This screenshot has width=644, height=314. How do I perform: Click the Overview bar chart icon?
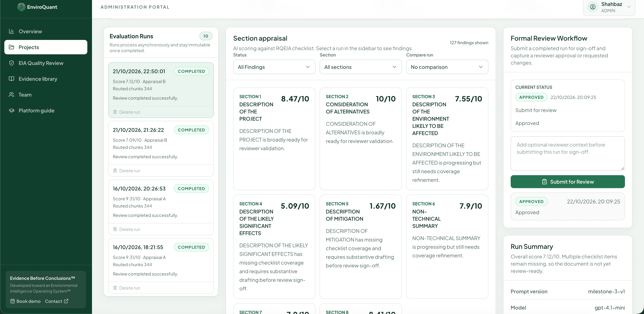coord(11,31)
